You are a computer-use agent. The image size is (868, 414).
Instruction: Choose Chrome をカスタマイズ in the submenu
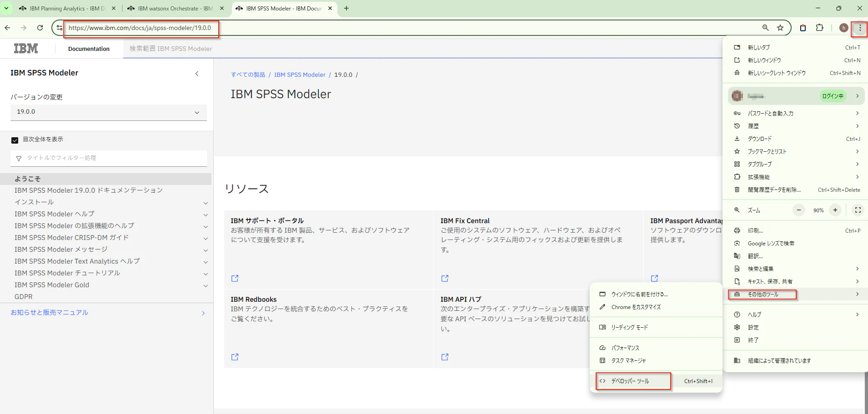coord(656,307)
